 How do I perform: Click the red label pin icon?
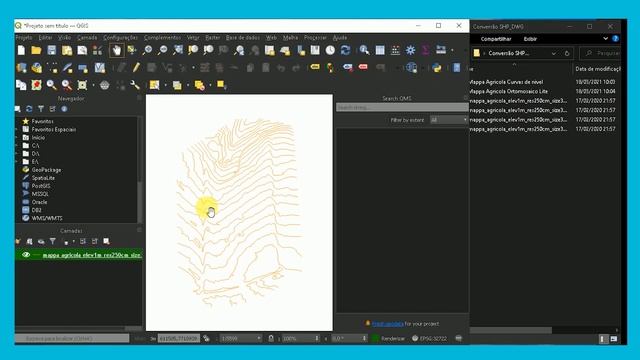[363, 67]
